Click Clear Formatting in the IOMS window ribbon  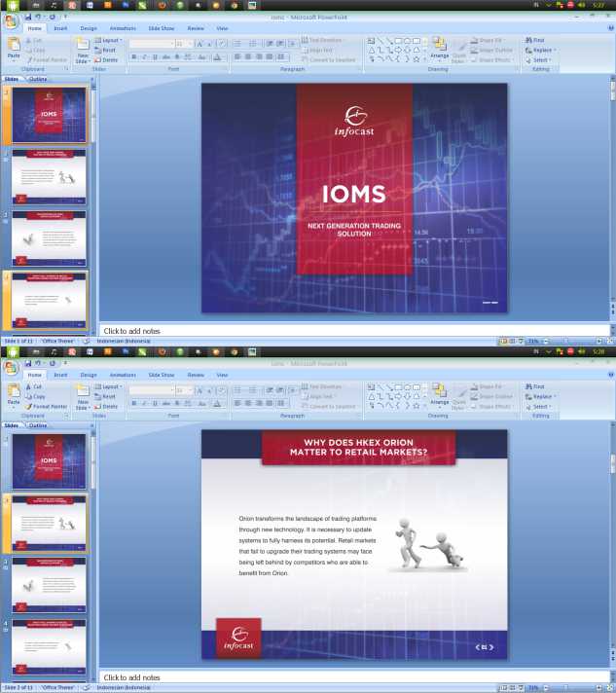tap(222, 43)
